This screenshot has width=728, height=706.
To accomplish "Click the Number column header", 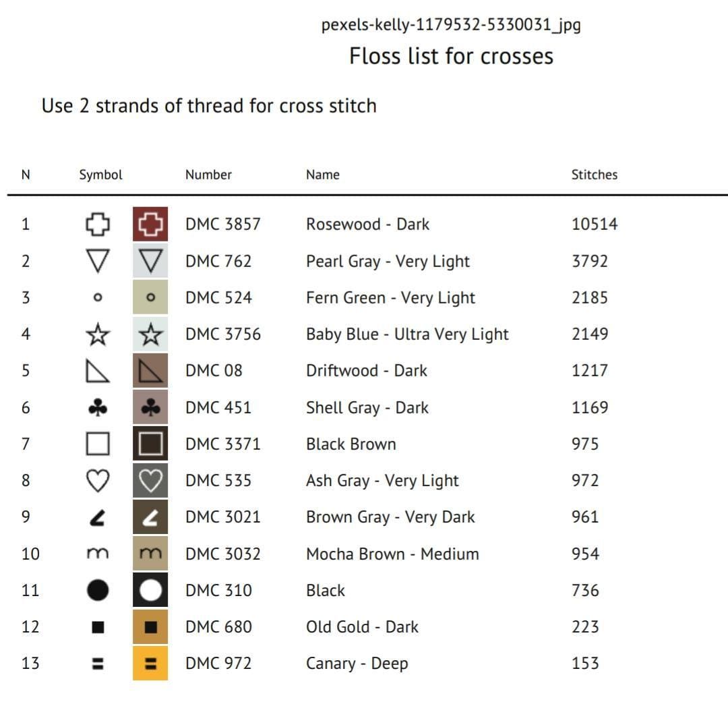I will [208, 175].
